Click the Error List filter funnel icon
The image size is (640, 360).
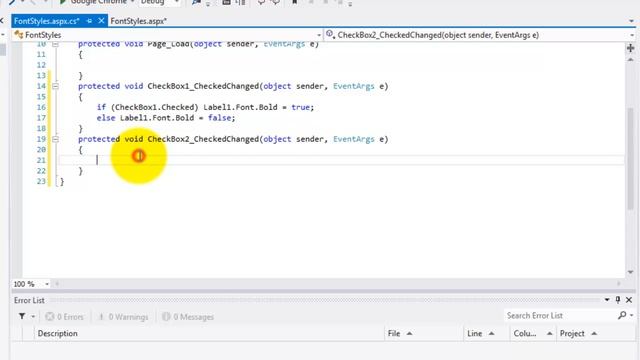click(22, 316)
